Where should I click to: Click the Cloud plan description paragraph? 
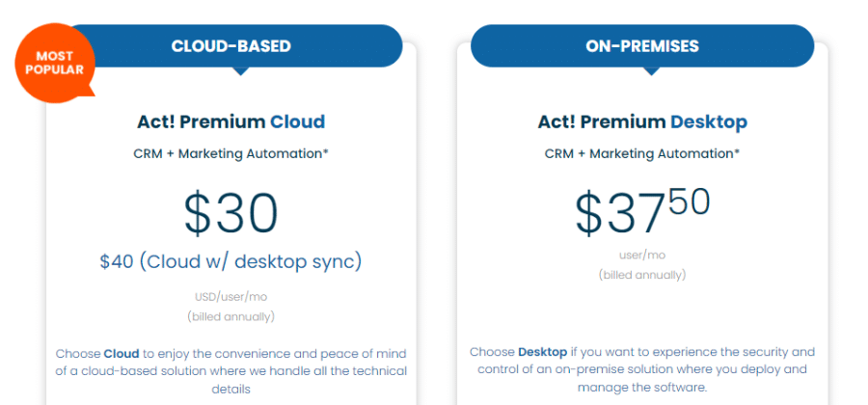click(231, 371)
